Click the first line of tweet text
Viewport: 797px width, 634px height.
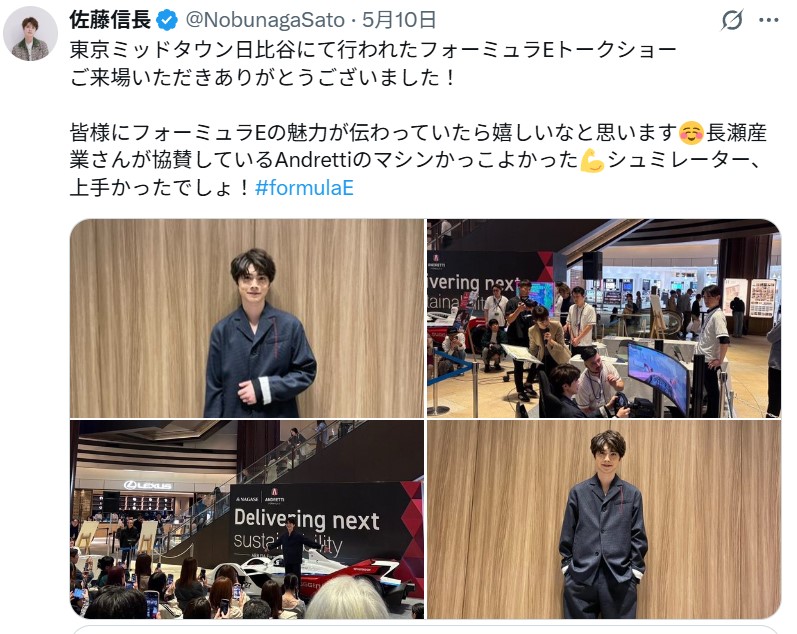[373, 50]
